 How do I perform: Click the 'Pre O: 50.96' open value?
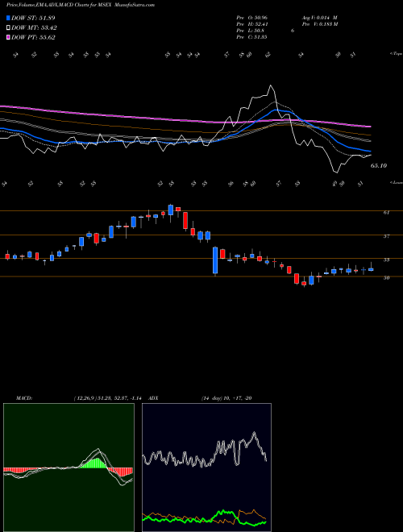pos(251,18)
